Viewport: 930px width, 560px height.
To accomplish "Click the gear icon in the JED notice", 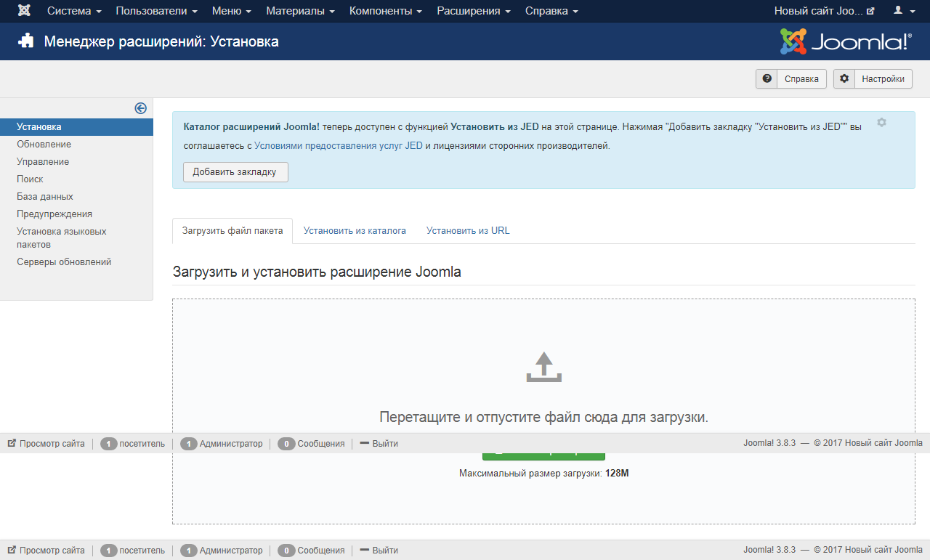I will (x=881, y=122).
